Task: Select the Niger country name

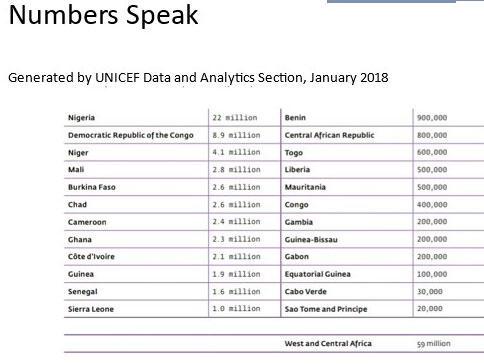Action: 78,153
